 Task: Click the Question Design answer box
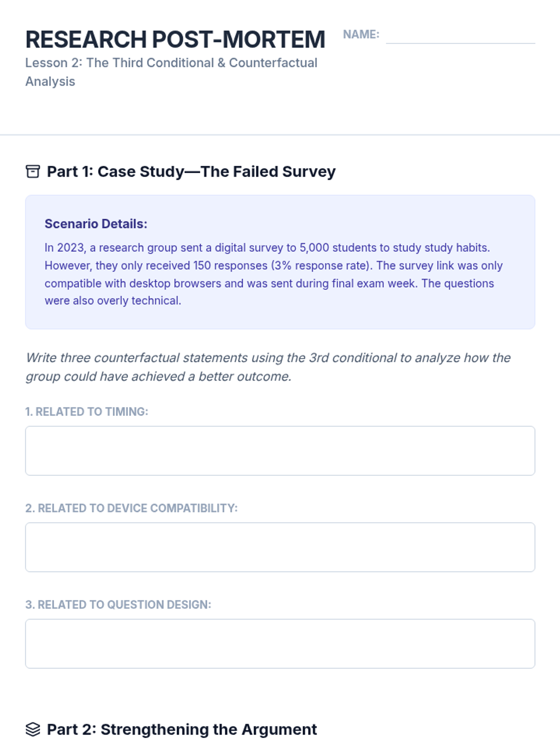pos(280,644)
